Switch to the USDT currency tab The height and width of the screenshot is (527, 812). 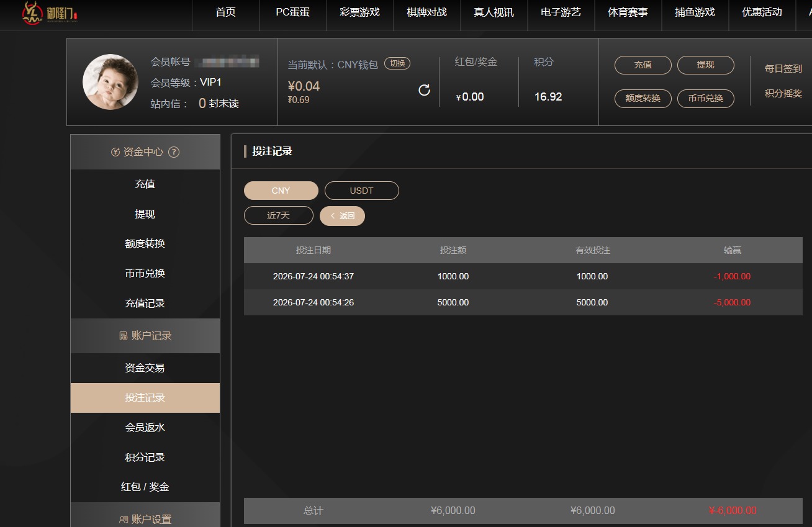[x=362, y=191]
